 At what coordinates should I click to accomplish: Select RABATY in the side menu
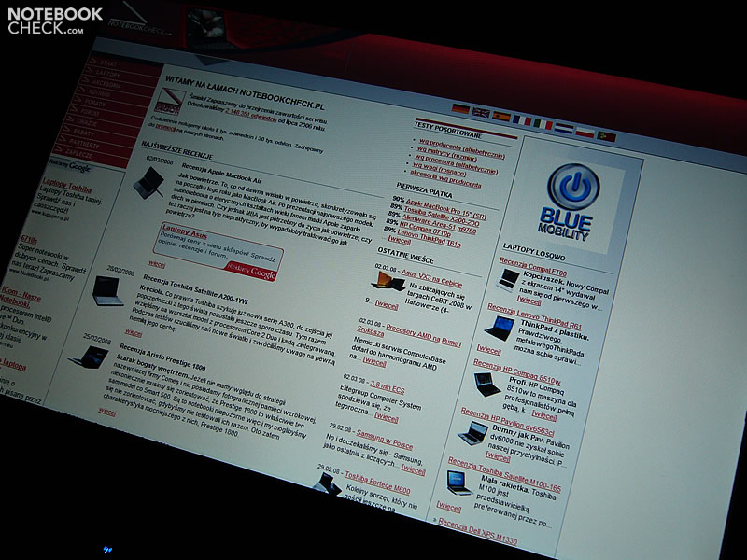point(84,133)
